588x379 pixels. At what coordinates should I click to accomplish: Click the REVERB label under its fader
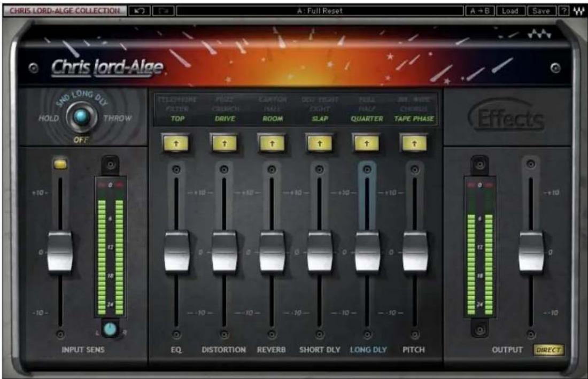271,350
